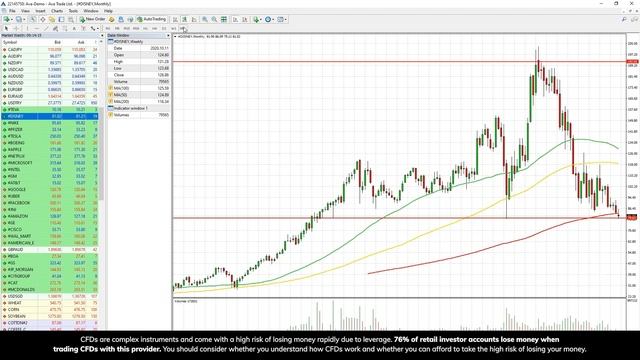Viewport: 640px width, 360px height.
Task: Select the Cursor arrow tool
Action: (6, 28)
